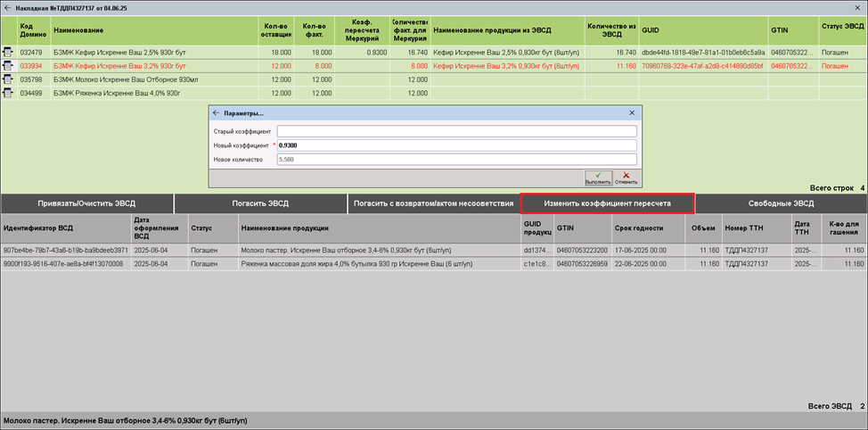The image size is (868, 430).
Task: Select row БЗМЖ Ряженка Искренне Ваш 4,0%
Action: pos(433,93)
